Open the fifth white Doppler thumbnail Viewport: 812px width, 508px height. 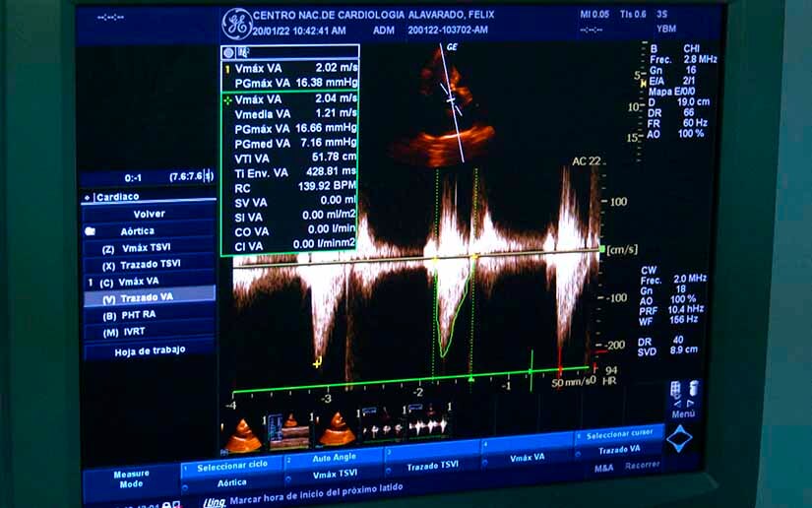point(430,420)
